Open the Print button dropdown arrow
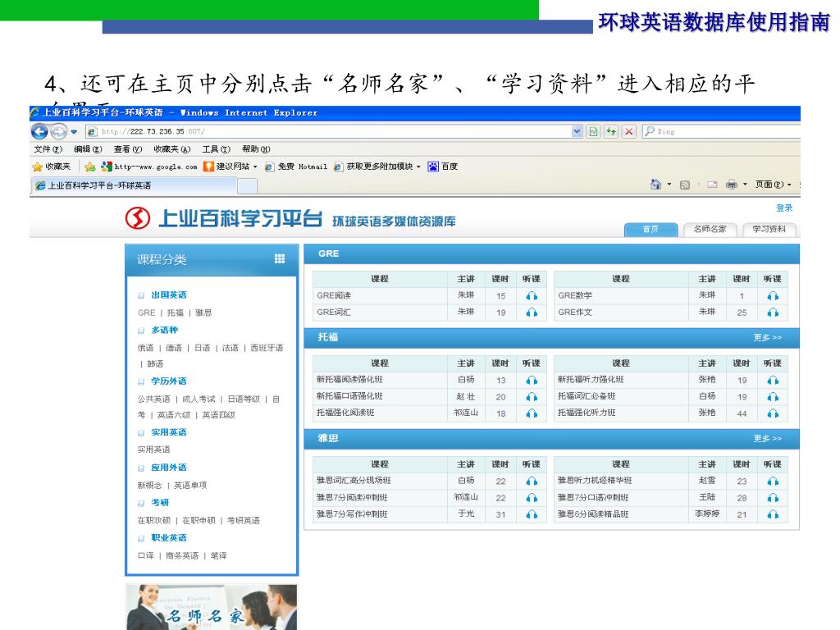The image size is (840, 630). [745, 185]
